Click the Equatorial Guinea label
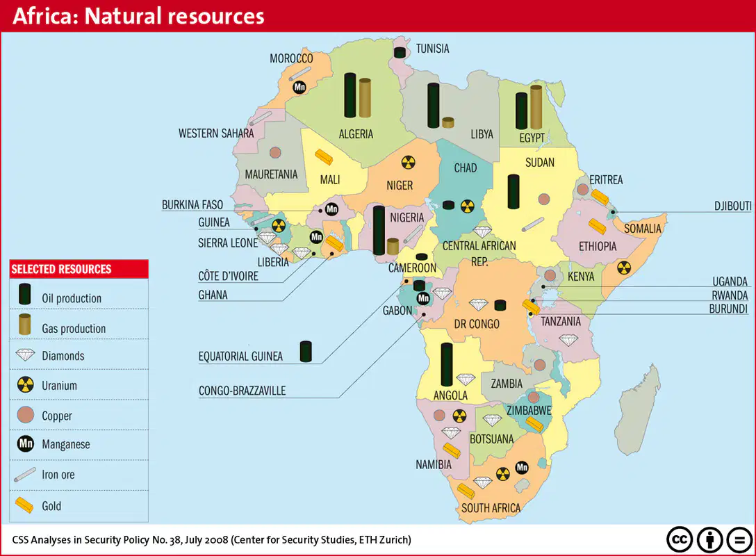756x556 pixels. pyautogui.click(x=240, y=357)
